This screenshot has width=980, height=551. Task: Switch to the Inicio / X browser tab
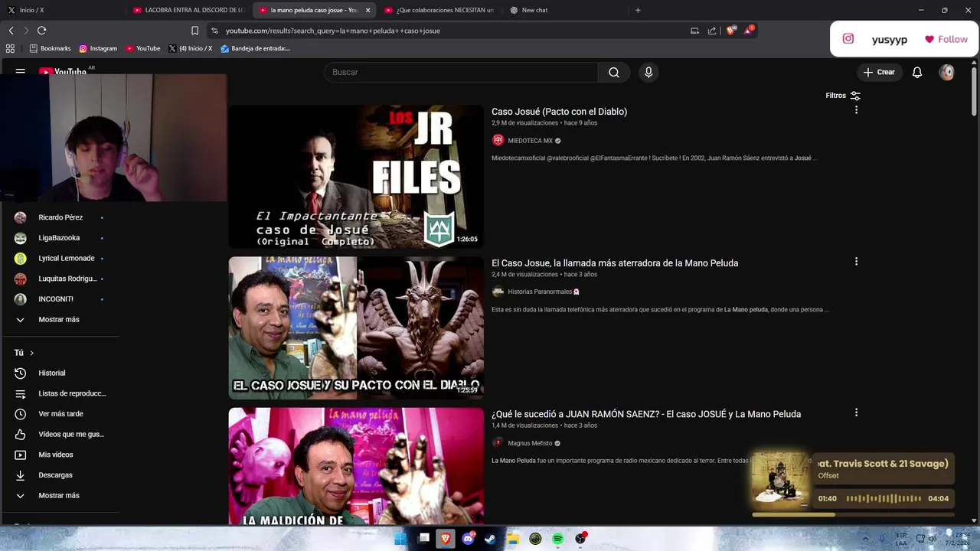point(63,10)
